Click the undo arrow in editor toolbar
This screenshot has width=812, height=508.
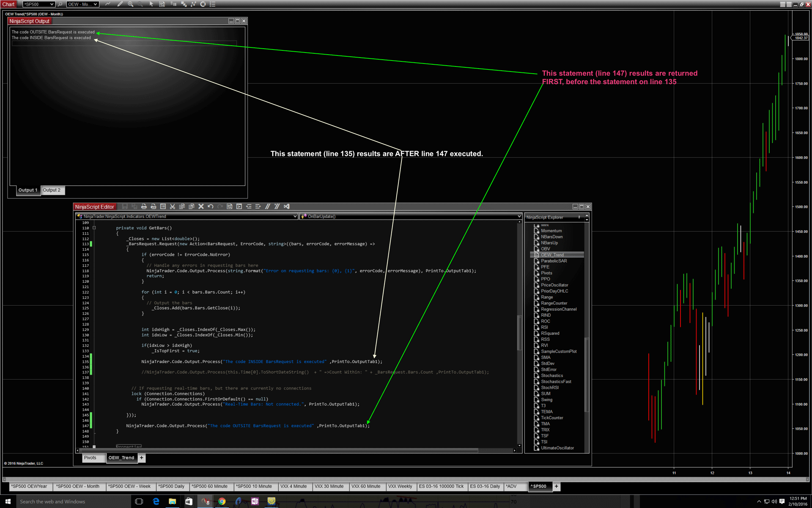(x=211, y=207)
